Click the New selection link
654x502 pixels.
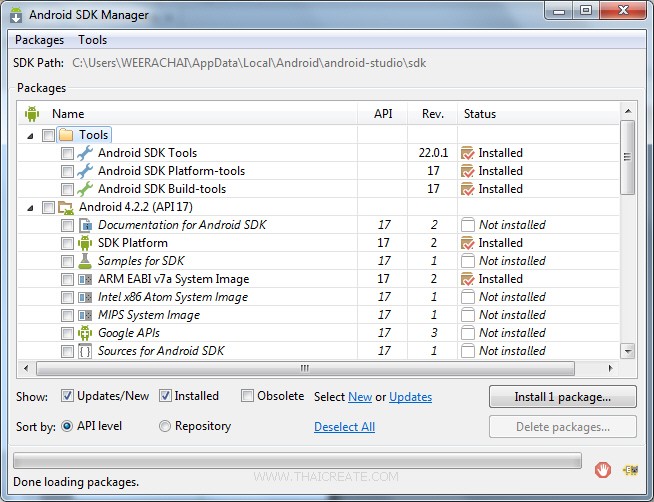tap(360, 397)
